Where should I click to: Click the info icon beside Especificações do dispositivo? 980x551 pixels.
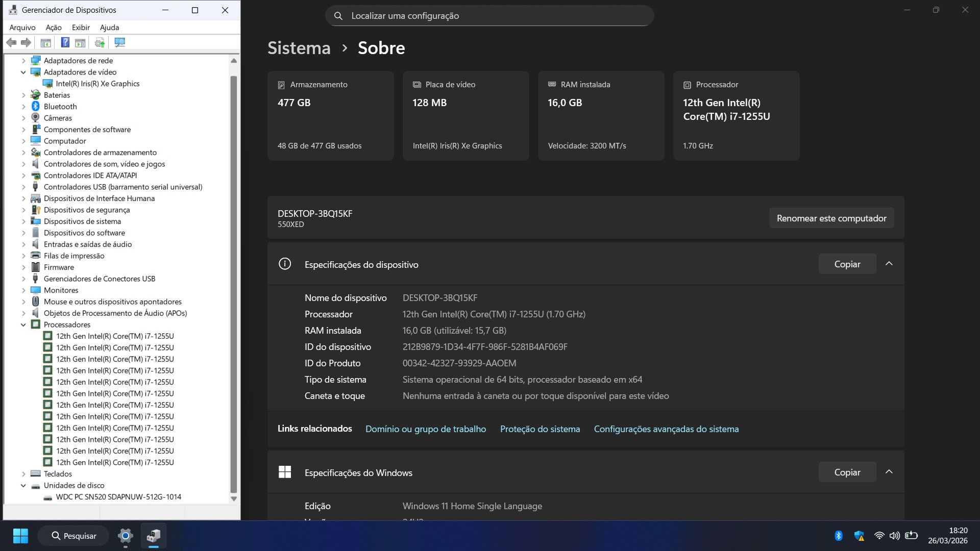[285, 264]
